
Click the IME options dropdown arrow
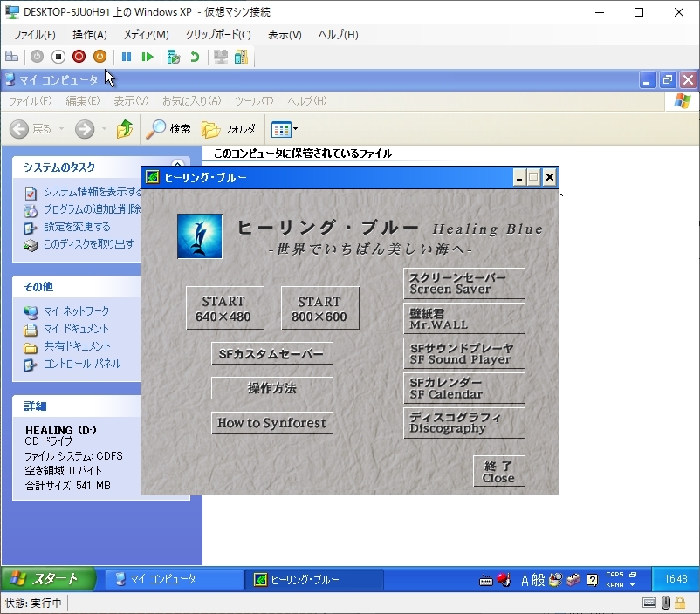pos(632,585)
